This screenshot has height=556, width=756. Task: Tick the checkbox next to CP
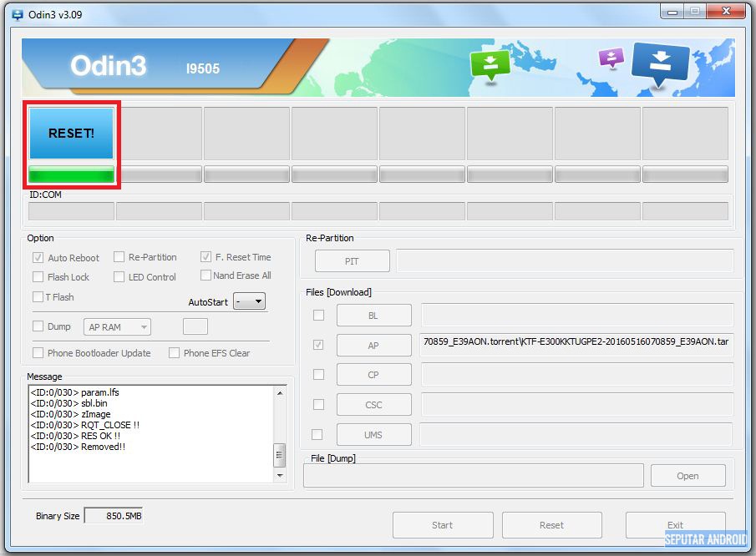point(319,374)
